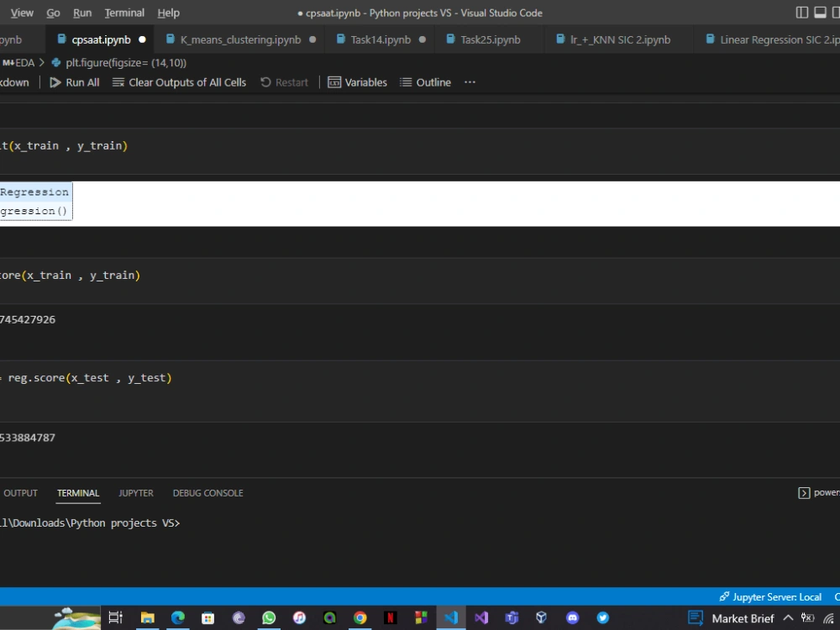Viewport: 840px width, 630px height.
Task: Open Microsoft Edge from the taskbar
Action: 178,617
